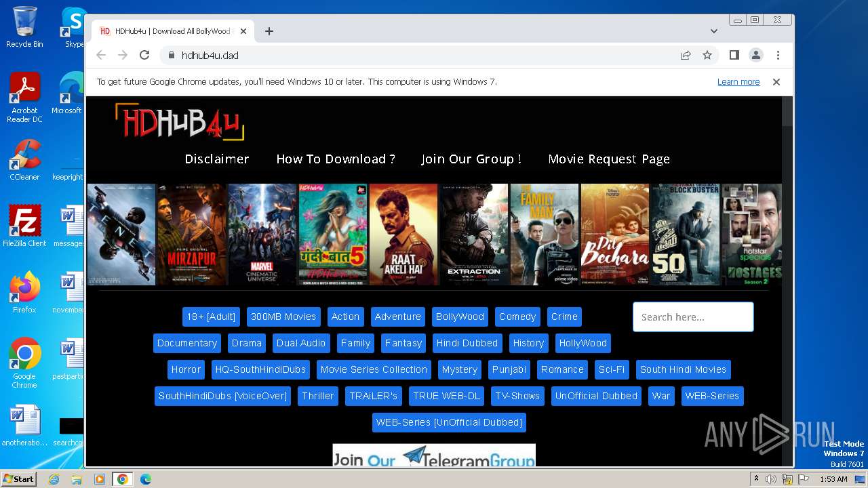
Task: Select the Hindi Dubbed category
Action: [467, 343]
